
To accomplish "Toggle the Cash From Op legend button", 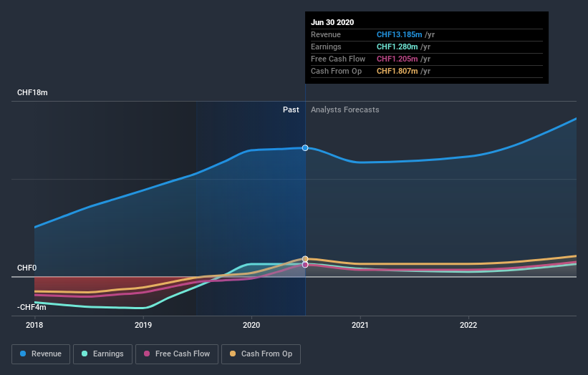I will (261, 354).
